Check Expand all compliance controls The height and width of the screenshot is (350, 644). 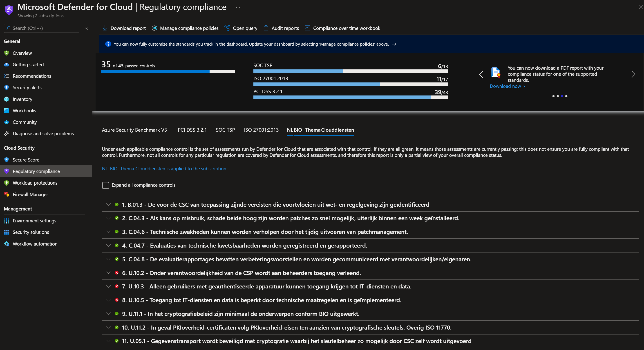pos(105,185)
